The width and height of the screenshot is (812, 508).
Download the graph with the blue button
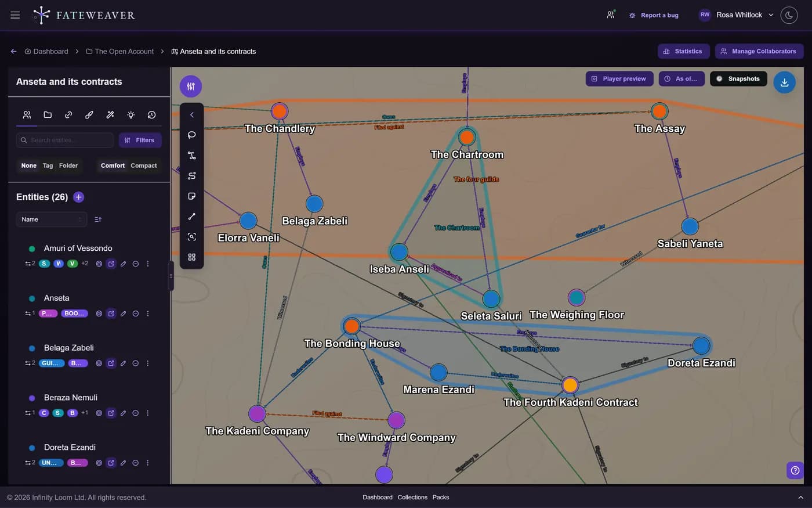(784, 82)
